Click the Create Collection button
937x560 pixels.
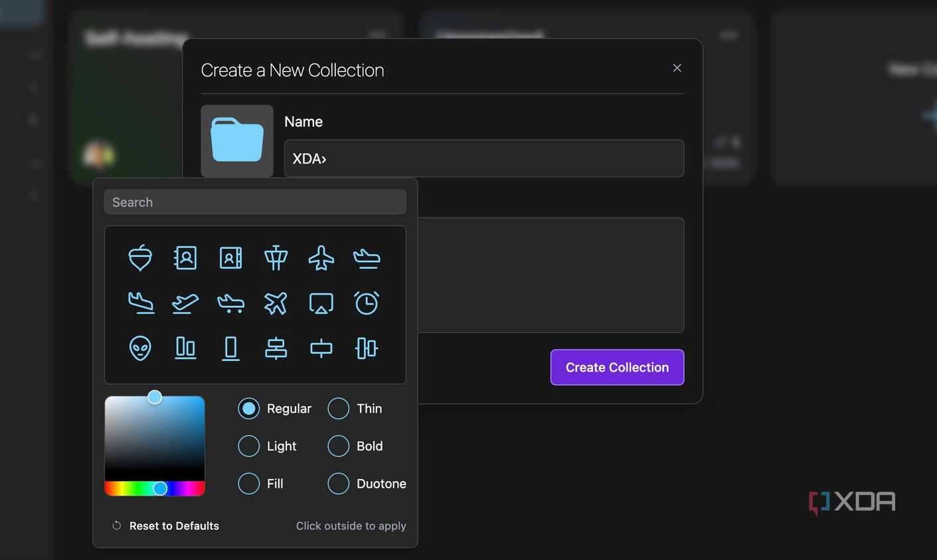pyautogui.click(x=617, y=367)
